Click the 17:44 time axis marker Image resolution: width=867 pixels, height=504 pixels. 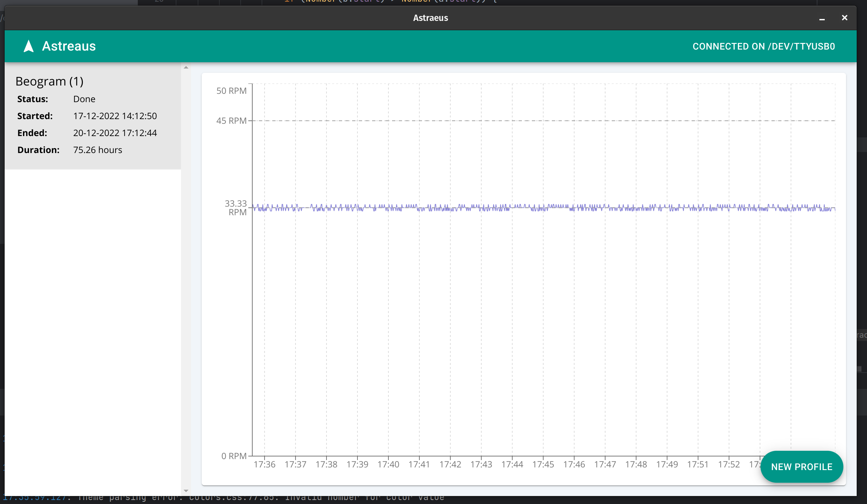pyautogui.click(x=512, y=464)
